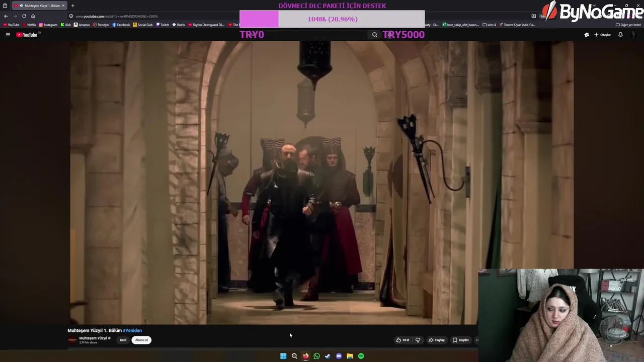644x362 pixels.
Task: Open the YouTube bookmark
Action: coord(12,25)
